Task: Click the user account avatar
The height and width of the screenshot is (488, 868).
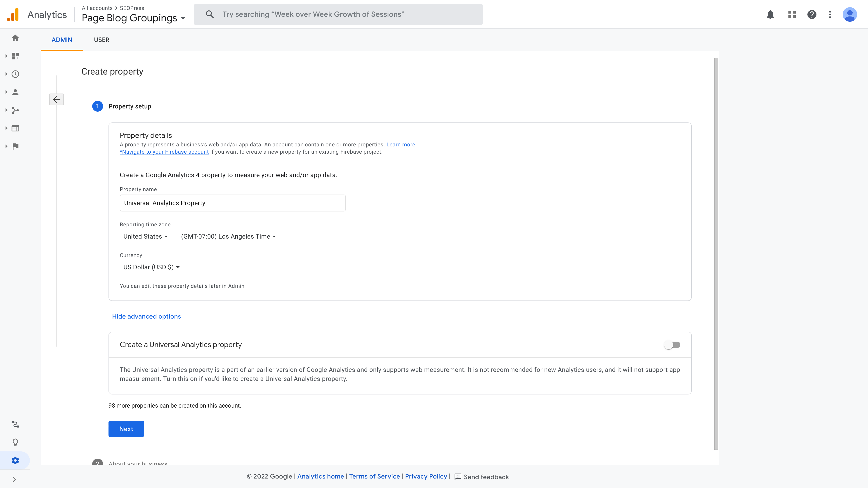Action: (849, 14)
